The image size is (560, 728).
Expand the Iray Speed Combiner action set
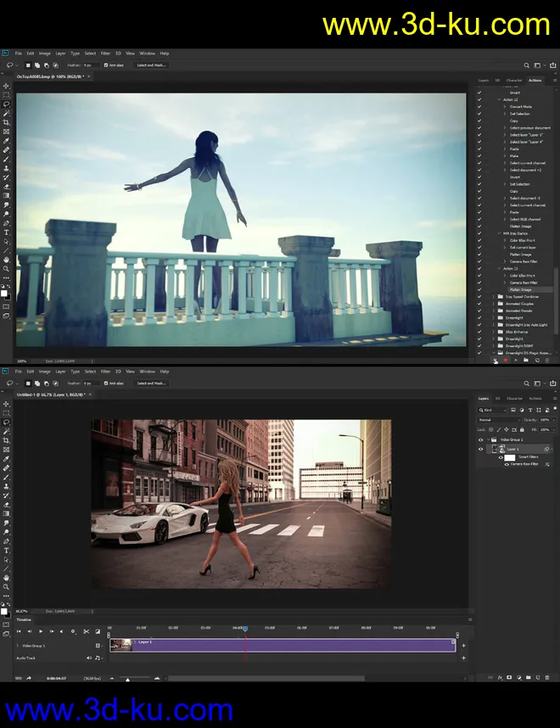(x=494, y=297)
